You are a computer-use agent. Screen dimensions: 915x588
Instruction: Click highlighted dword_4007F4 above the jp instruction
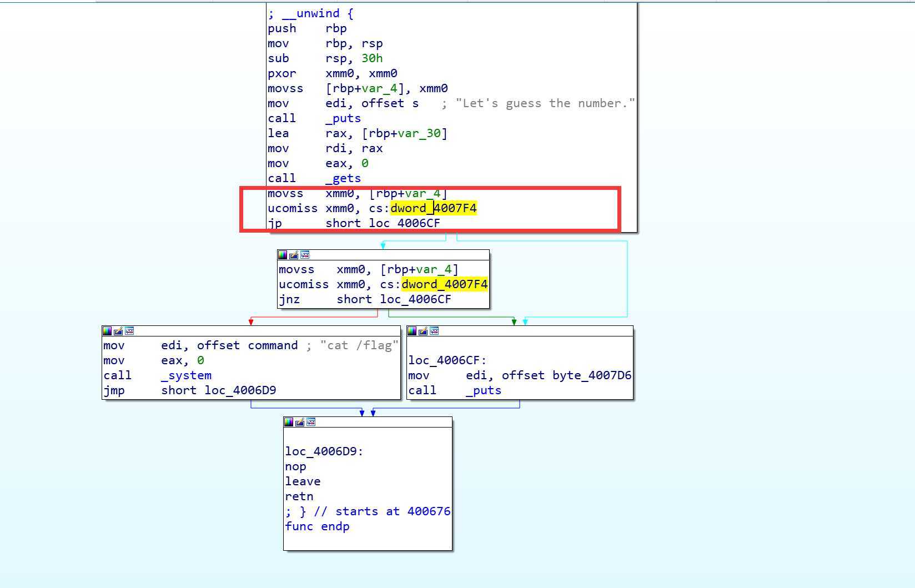point(434,208)
